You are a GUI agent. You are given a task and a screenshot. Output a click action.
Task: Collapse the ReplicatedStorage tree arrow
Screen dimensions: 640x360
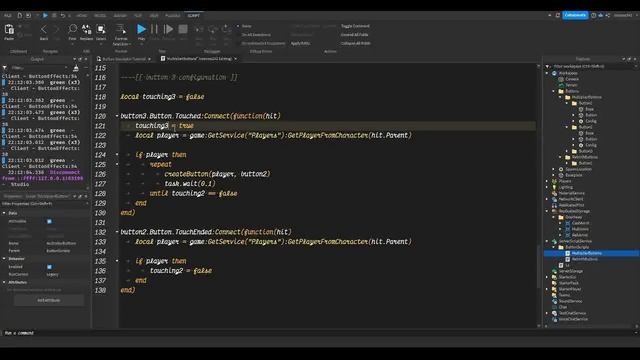[x=547, y=211]
